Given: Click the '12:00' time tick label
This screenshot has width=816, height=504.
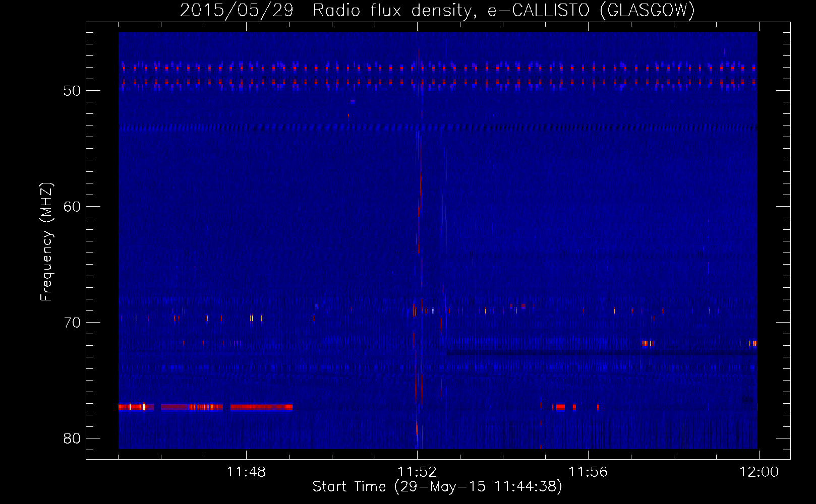Looking at the screenshot, I should point(759,472).
